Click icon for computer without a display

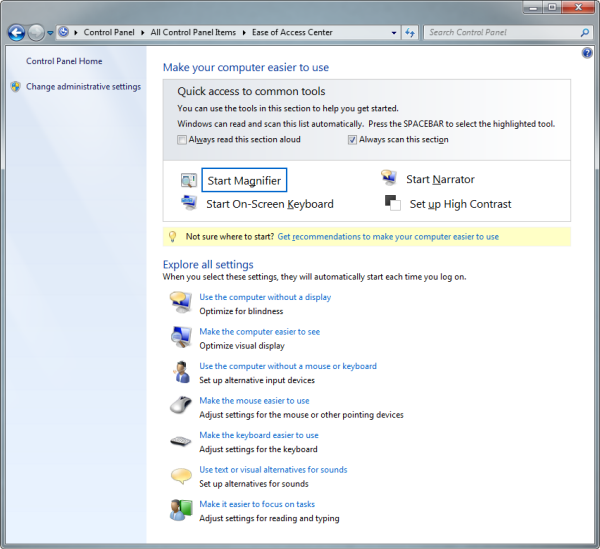point(181,302)
